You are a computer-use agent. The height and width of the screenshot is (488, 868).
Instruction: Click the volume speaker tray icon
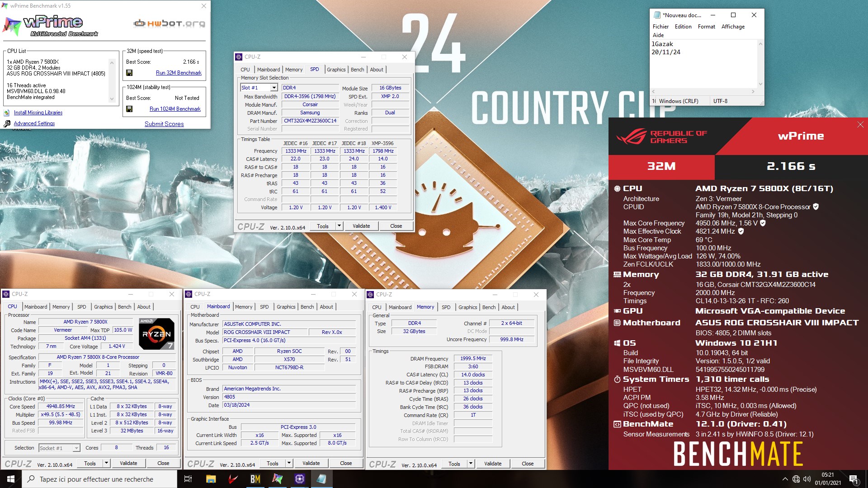pyautogui.click(x=807, y=479)
